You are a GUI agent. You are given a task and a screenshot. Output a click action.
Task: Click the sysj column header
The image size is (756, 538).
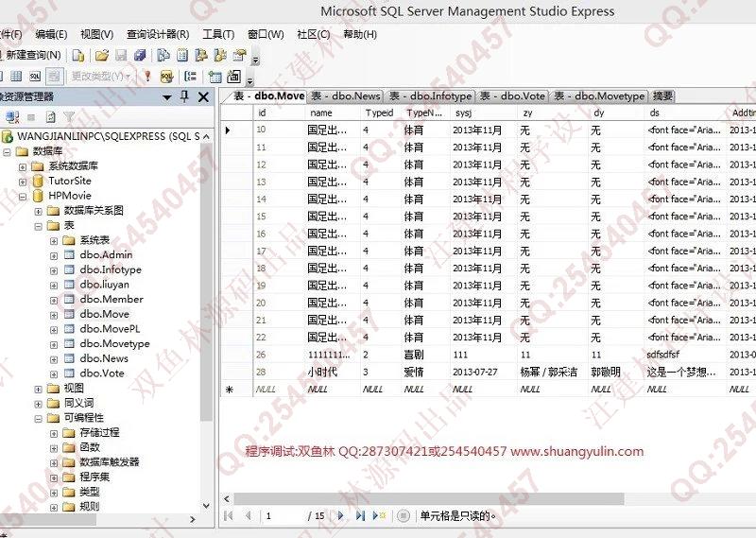pos(483,113)
